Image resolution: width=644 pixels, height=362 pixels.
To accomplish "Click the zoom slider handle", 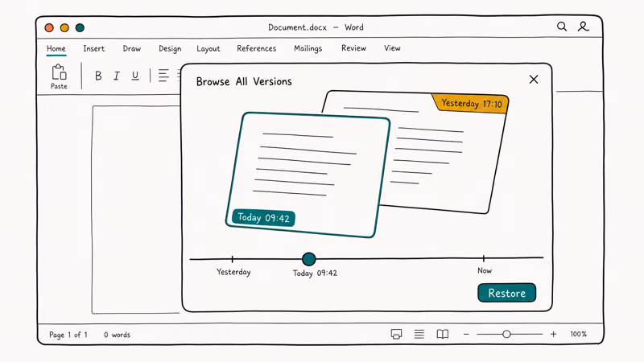I will click(x=506, y=334).
